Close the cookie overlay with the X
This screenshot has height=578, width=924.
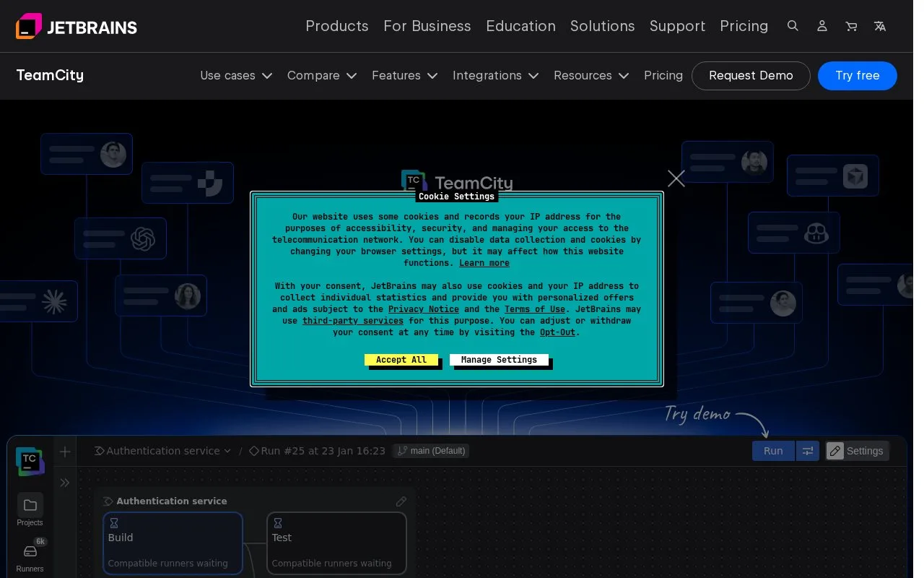coord(676,178)
